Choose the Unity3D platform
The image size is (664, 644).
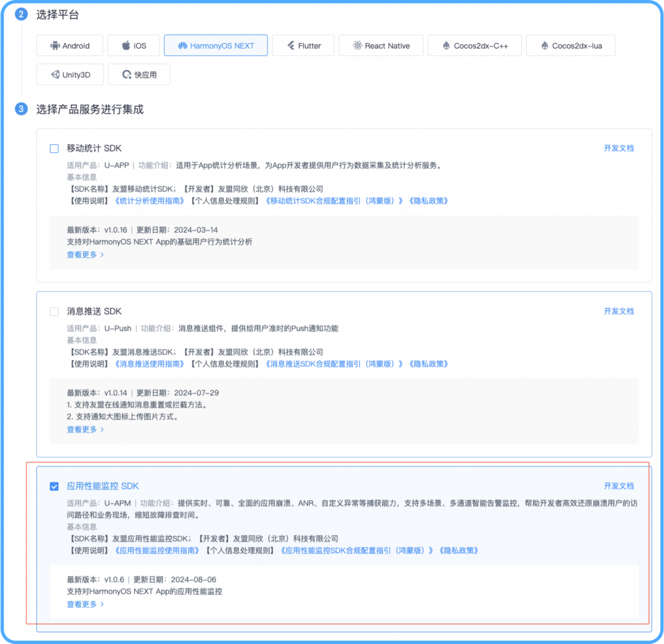click(70, 74)
